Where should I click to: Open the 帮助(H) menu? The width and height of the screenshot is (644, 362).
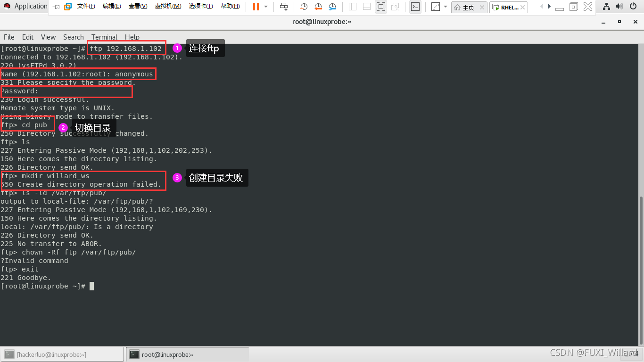(230, 7)
